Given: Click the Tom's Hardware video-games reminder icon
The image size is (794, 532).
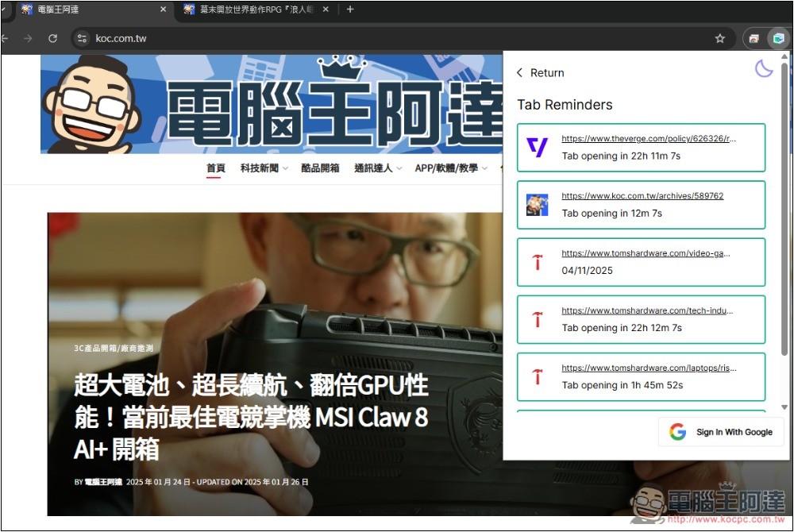Looking at the screenshot, I should [x=538, y=262].
